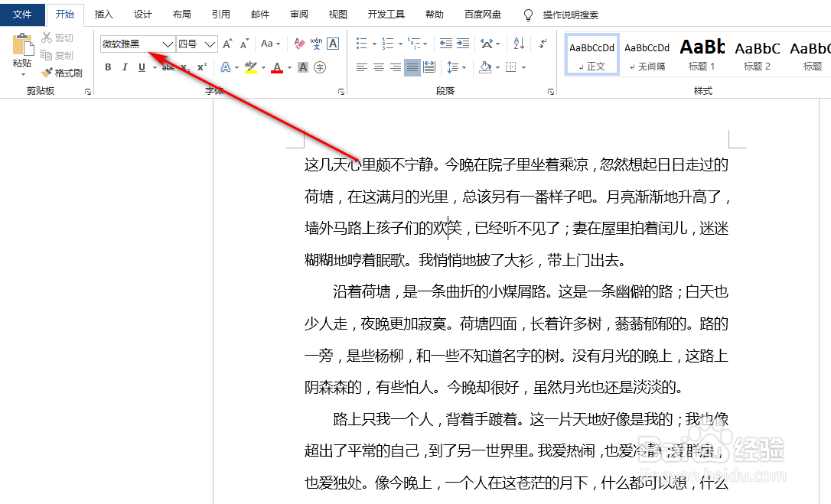Image resolution: width=831 pixels, height=504 pixels.
Task: Apply the 标题 1 heading style
Action: (x=702, y=54)
